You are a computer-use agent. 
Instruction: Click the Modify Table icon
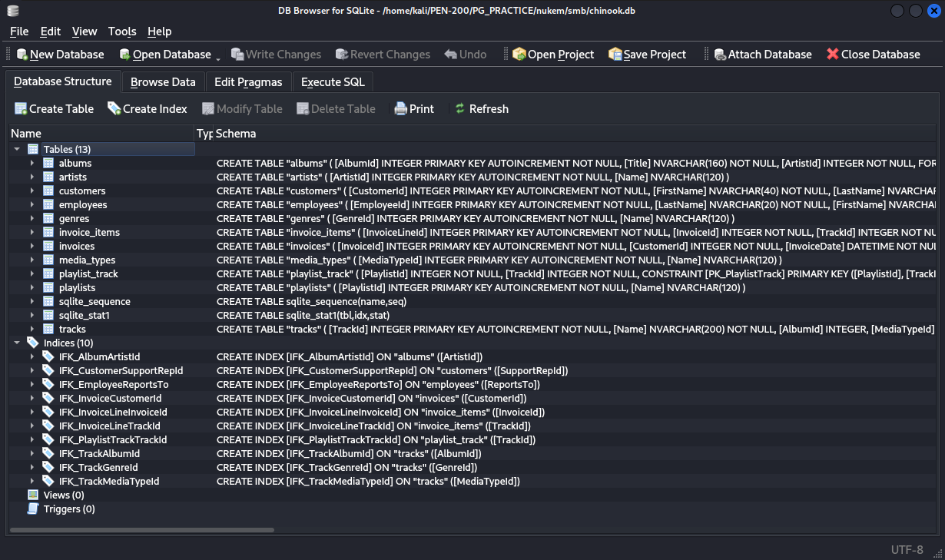click(208, 108)
